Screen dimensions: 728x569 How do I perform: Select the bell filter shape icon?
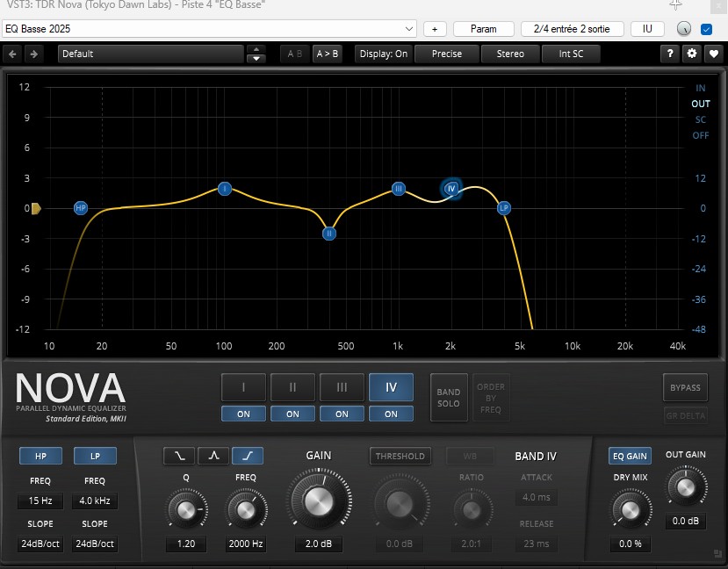click(x=213, y=456)
